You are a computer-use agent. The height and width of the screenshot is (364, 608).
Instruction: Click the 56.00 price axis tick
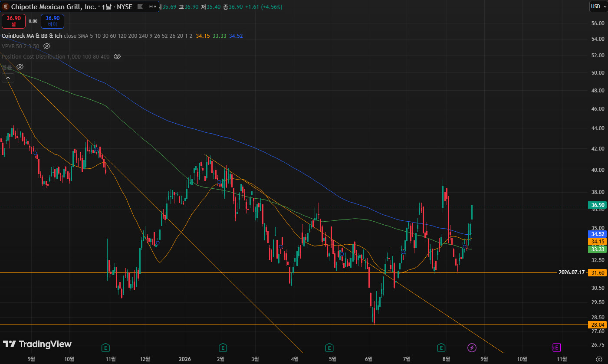pyautogui.click(x=598, y=23)
